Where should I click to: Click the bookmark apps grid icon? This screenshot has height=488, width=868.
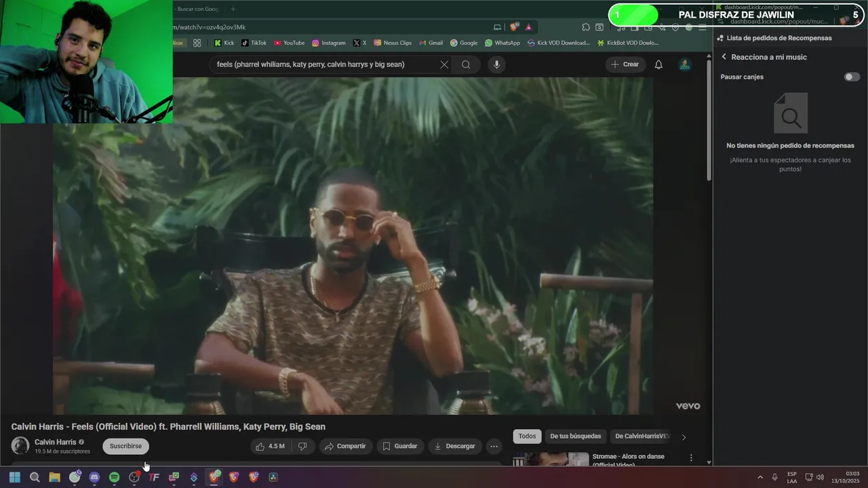click(x=197, y=43)
